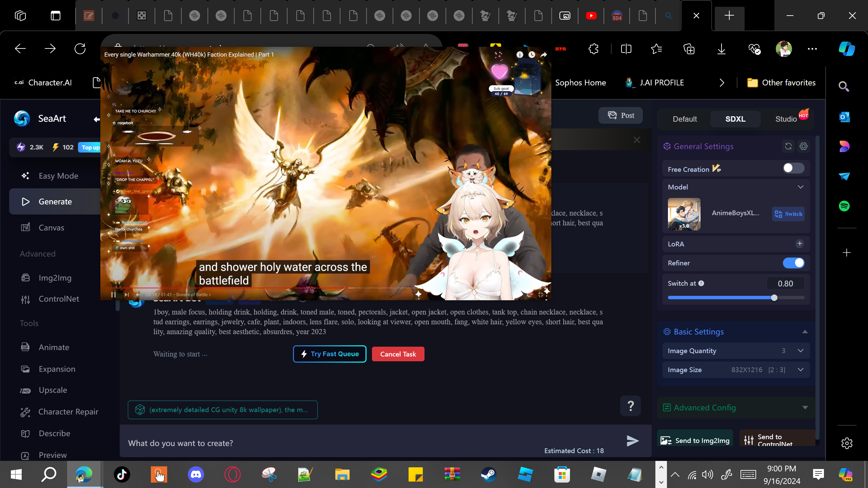Open Edge downloads panel
Viewport: 868px width, 488px height.
coord(722,49)
